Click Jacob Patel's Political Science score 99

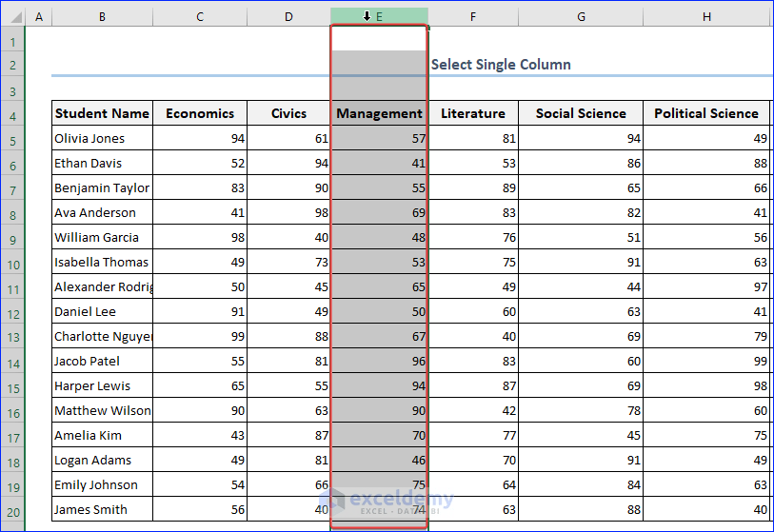click(x=706, y=361)
